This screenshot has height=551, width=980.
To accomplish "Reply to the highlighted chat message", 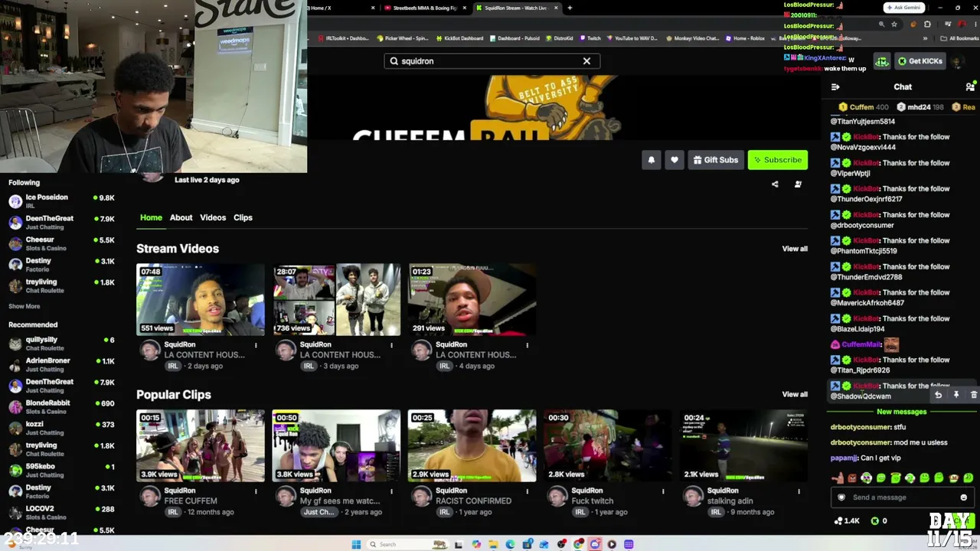I will click(x=938, y=395).
